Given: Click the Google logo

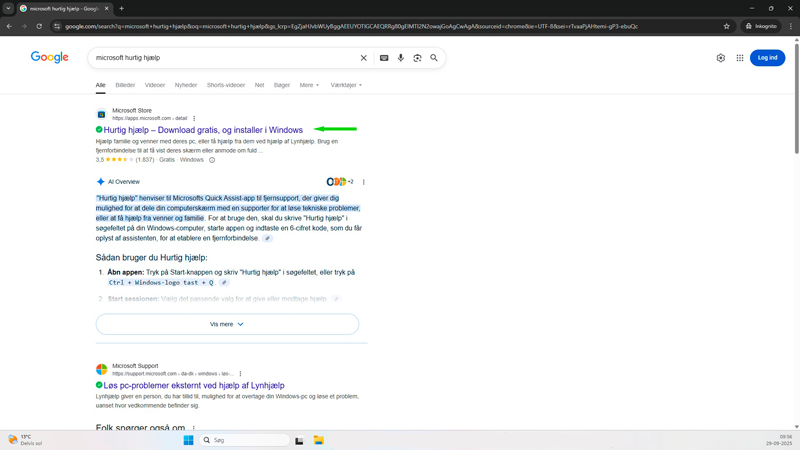Looking at the screenshot, I should pos(49,57).
